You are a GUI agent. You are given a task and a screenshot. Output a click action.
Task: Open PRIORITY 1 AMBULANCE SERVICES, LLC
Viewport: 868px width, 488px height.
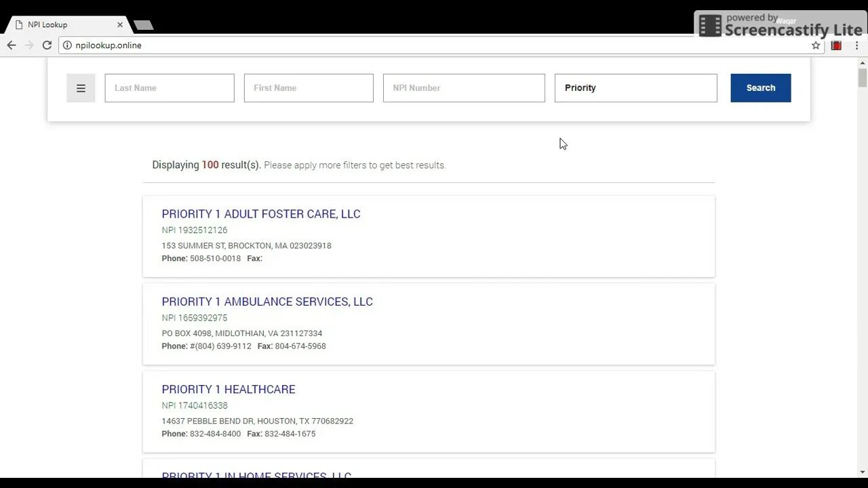(x=267, y=302)
